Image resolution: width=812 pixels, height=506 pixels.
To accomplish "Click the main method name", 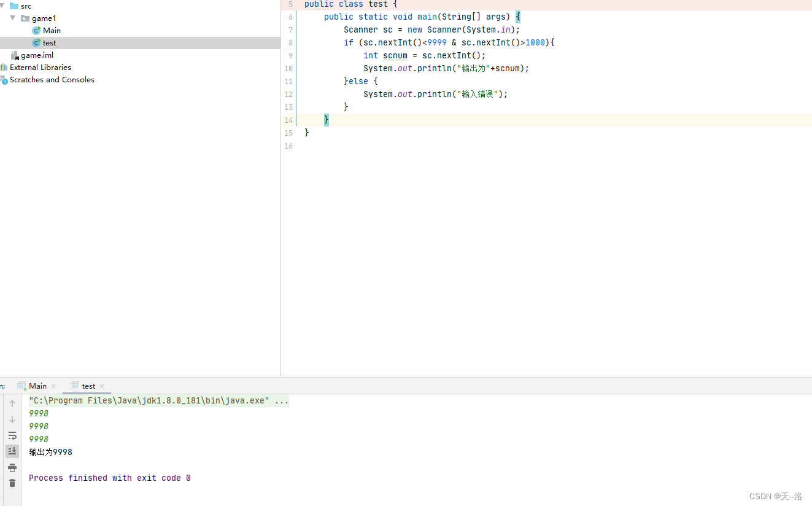I will point(427,17).
